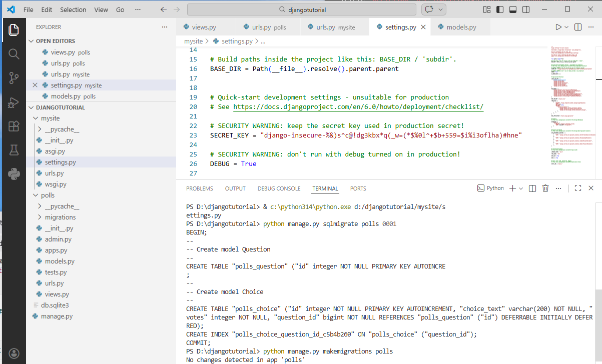Close settings.py in Open Editors list

(x=35, y=85)
